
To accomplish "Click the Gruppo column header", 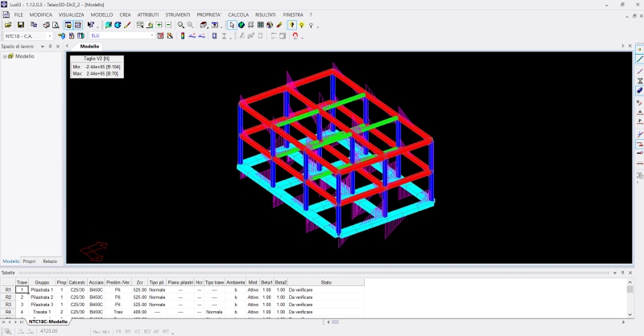I will point(41,283).
